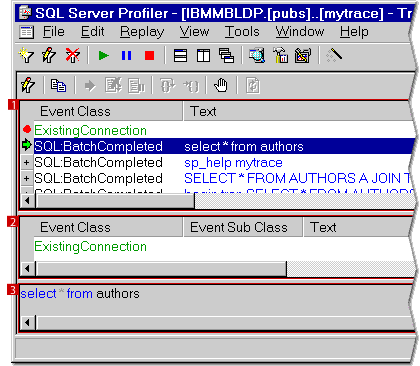This screenshot has width=420, height=366.
Task: Click second pane horizontal scrollbar thumb
Action: pos(161,269)
